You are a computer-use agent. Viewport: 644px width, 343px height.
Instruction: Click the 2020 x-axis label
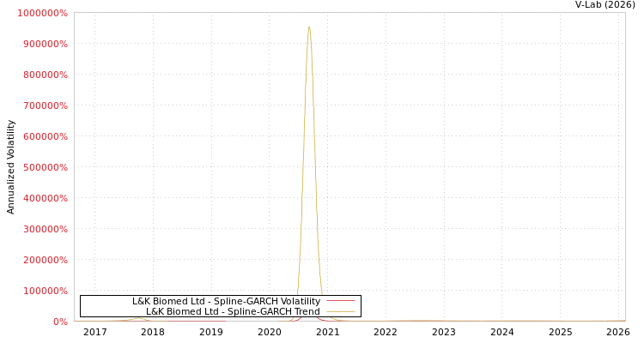click(270, 332)
